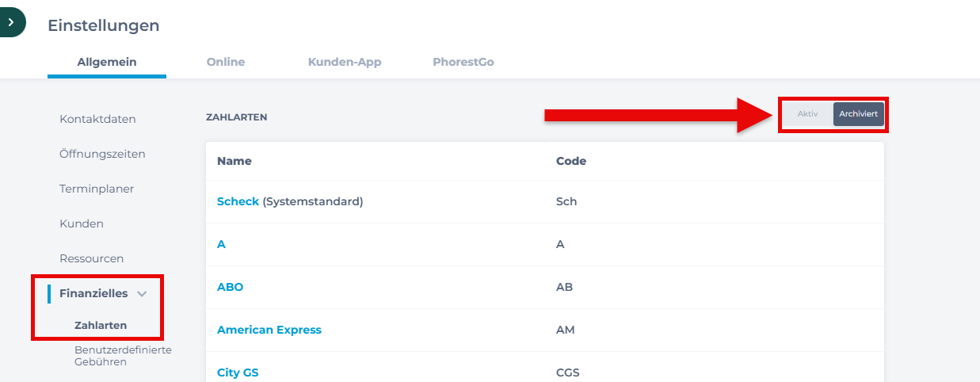The image size is (980, 382).
Task: Switch toggle to Aktiv
Action: [x=807, y=114]
